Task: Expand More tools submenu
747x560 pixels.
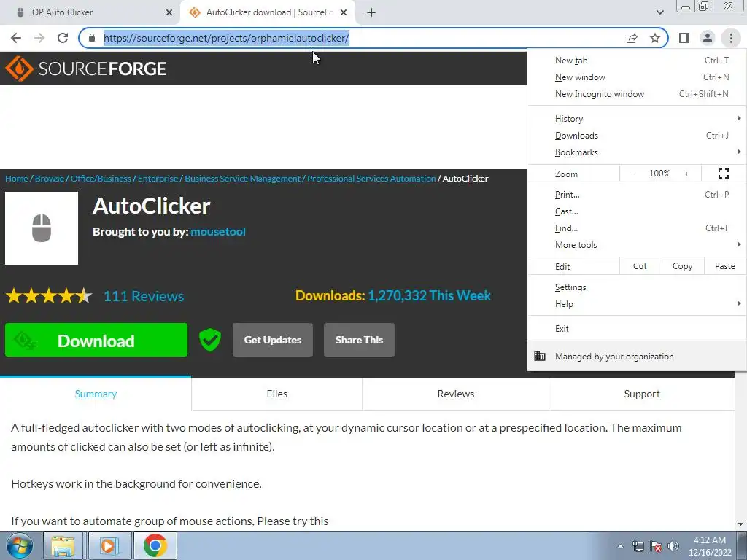Action: coord(636,245)
